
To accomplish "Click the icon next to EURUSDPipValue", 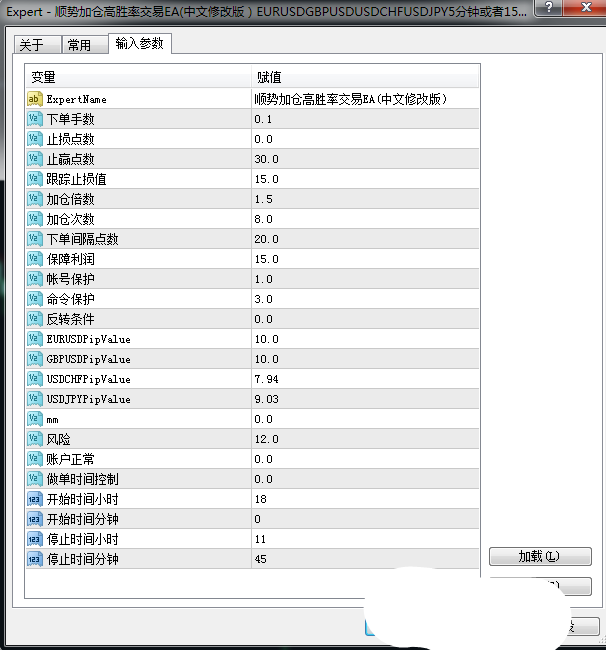I will pyautogui.click(x=34, y=339).
